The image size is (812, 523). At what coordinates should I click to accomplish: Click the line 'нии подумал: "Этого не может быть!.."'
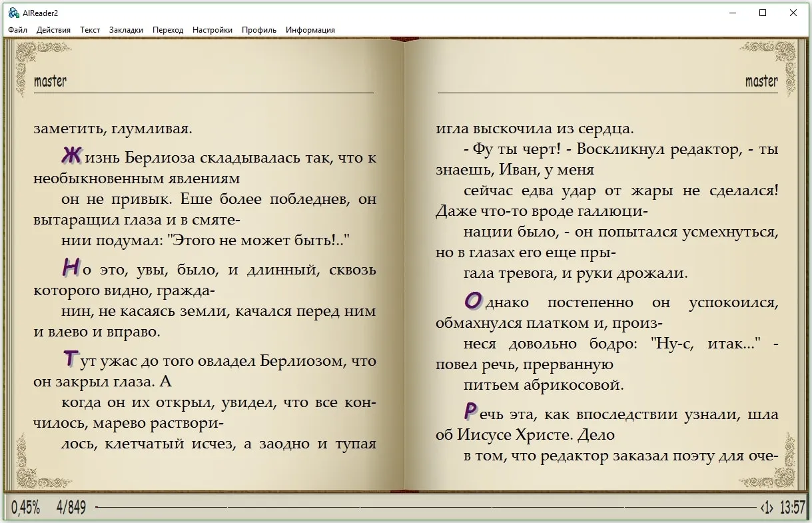click(206, 241)
